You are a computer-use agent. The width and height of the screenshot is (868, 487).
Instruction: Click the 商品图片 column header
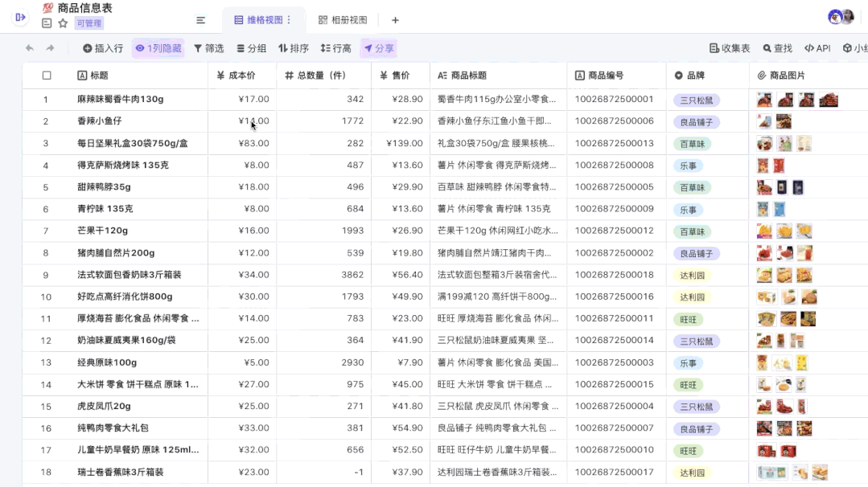pyautogui.click(x=808, y=76)
